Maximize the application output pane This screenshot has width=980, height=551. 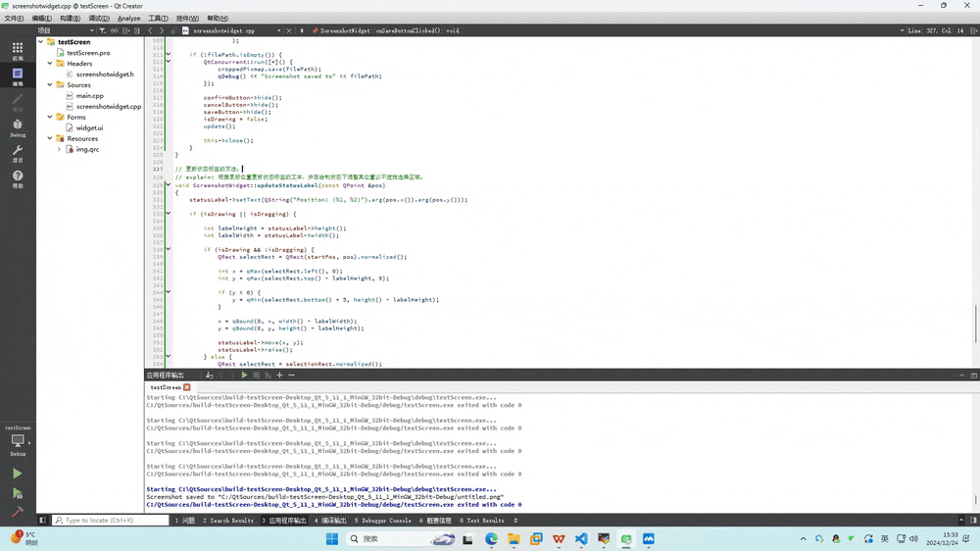click(x=974, y=376)
